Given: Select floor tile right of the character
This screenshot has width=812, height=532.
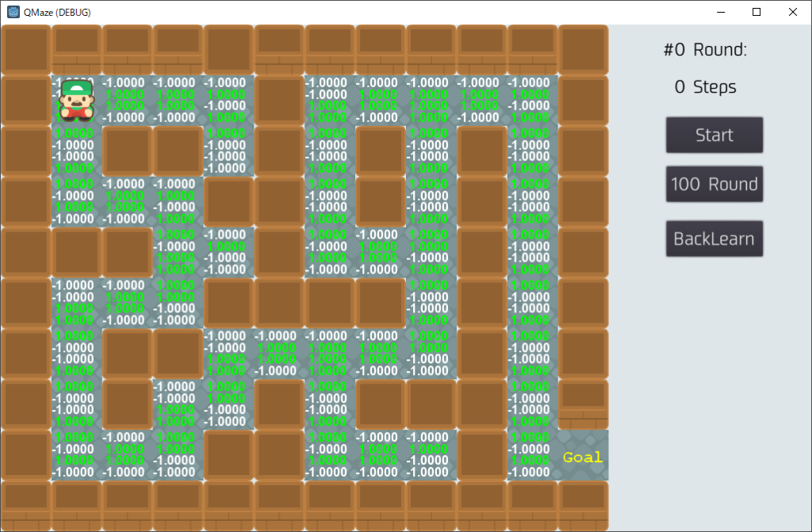Looking at the screenshot, I should tap(128, 100).
